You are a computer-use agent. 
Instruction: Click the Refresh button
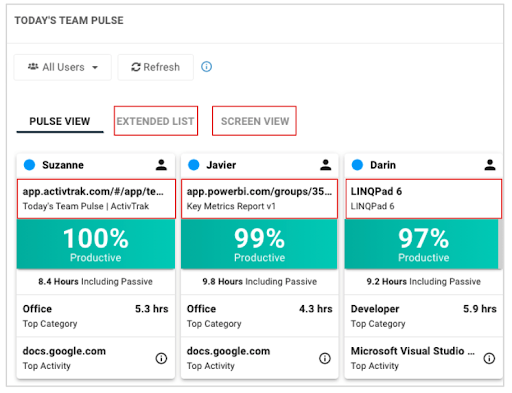[x=155, y=67]
